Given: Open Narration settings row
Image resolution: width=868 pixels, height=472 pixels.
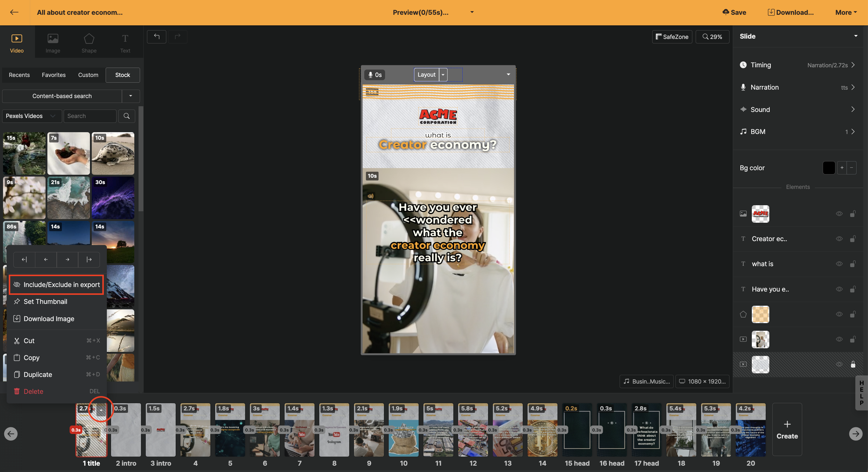Looking at the screenshot, I should (798, 87).
